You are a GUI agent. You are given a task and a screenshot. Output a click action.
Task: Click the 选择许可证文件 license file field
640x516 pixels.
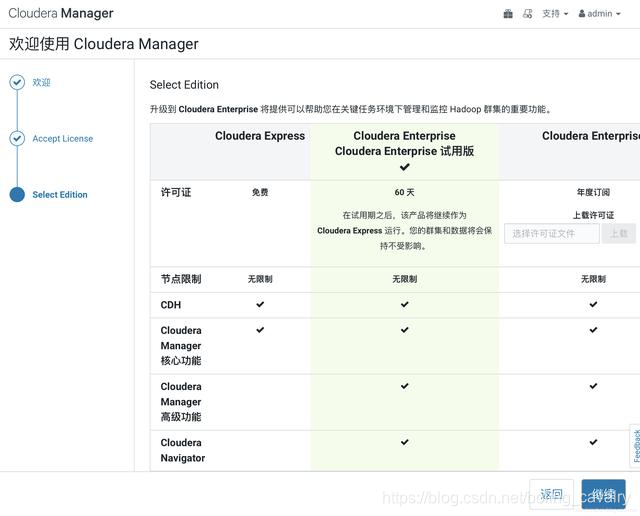click(x=551, y=234)
